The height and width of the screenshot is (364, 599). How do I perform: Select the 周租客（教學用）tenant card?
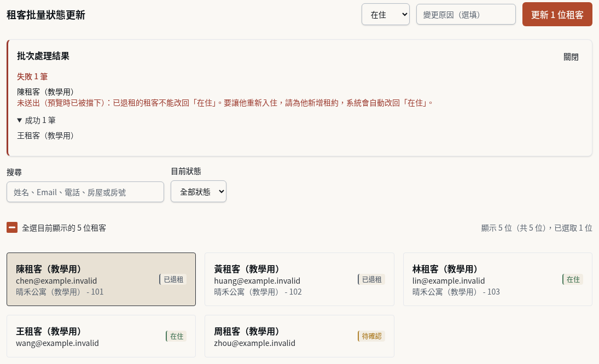(300, 336)
